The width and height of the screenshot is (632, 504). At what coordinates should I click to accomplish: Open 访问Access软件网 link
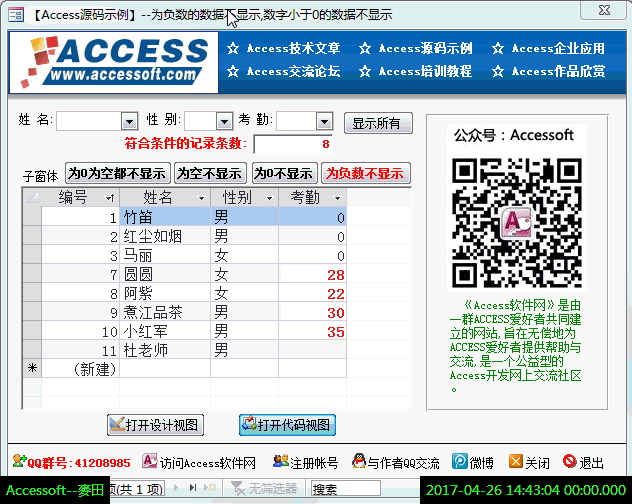[208, 463]
